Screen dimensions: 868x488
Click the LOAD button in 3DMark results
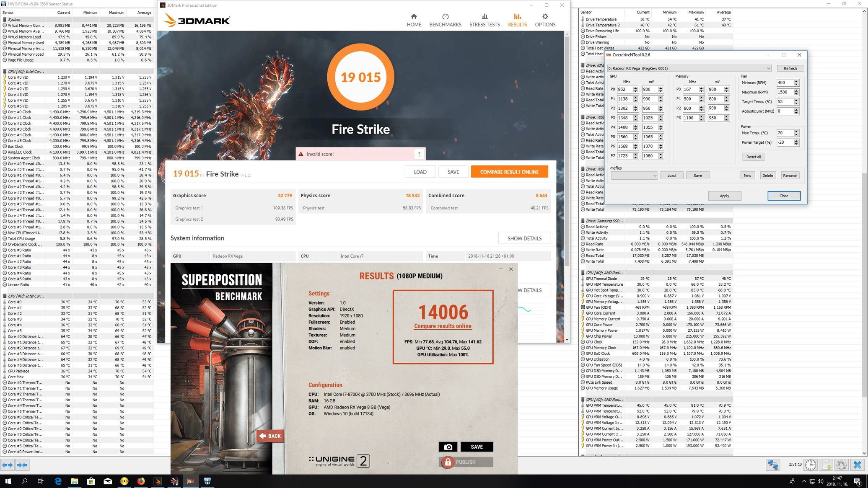[420, 172]
